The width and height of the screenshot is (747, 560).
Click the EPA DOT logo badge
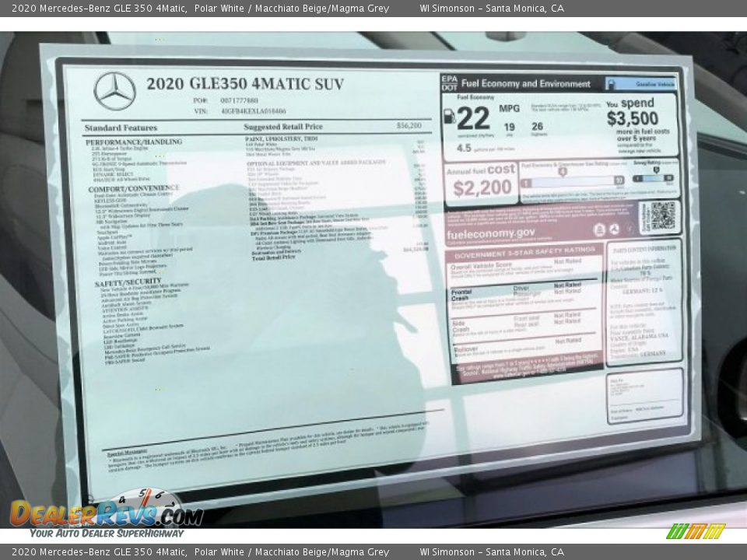449,83
